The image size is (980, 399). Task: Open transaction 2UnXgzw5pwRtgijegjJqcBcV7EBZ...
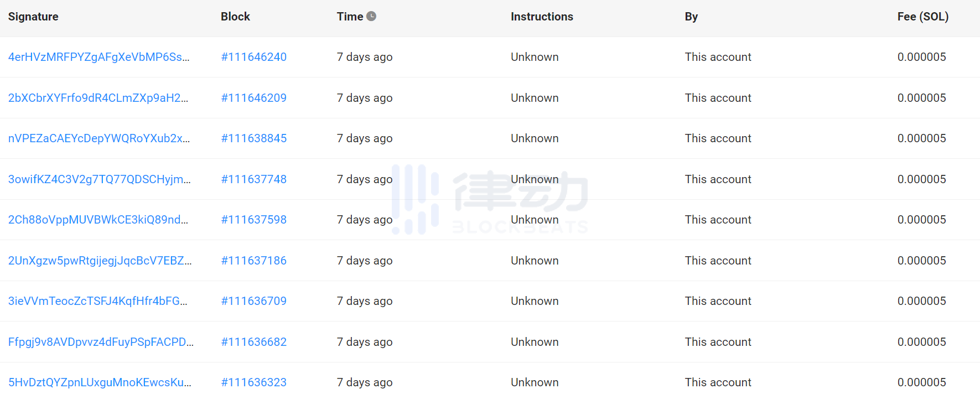(98, 260)
